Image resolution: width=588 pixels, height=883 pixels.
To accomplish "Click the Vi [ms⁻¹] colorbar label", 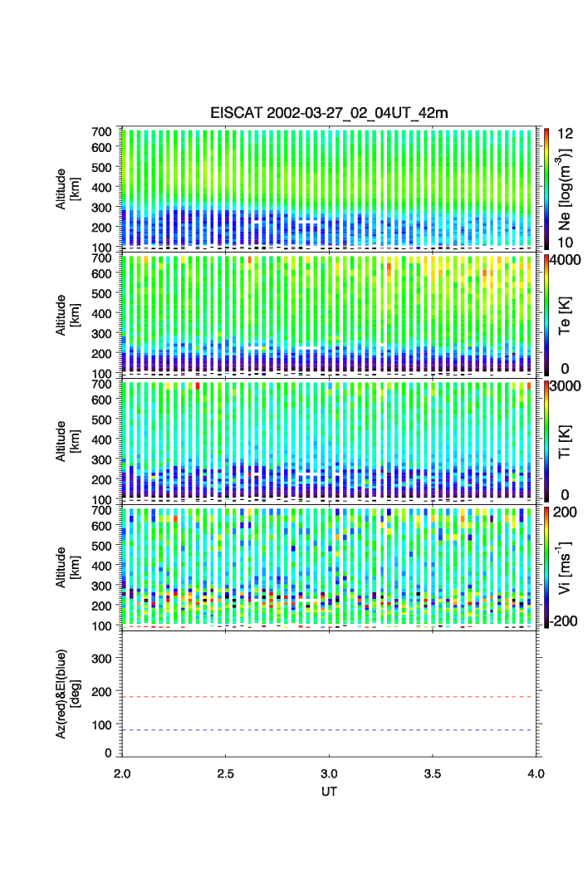I will click(x=566, y=568).
